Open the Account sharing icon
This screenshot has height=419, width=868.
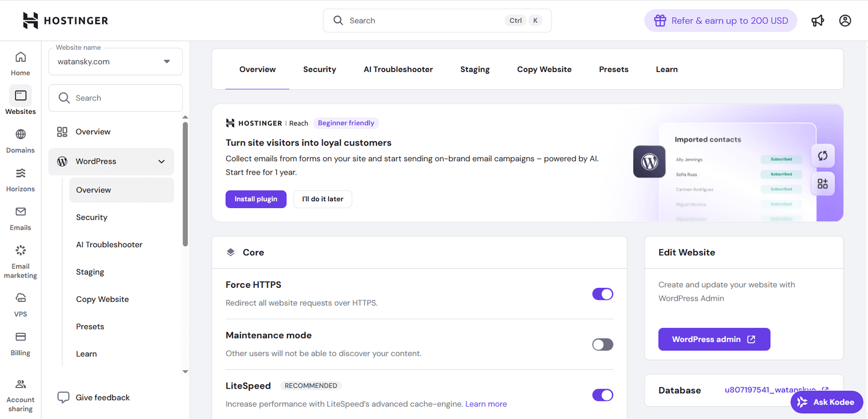21,384
